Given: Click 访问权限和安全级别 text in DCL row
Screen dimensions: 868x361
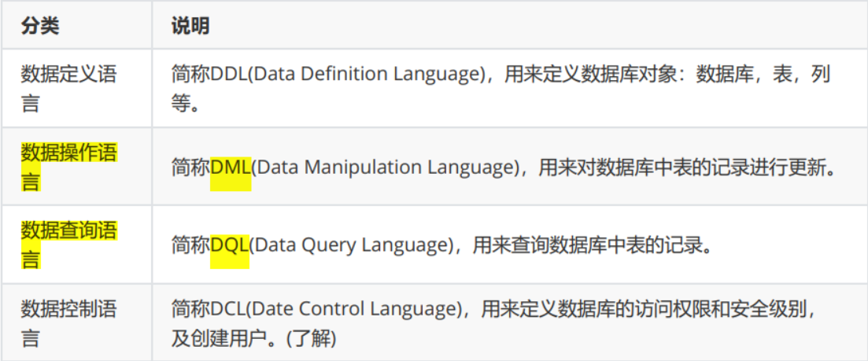Looking at the screenshot, I should coord(729,310).
